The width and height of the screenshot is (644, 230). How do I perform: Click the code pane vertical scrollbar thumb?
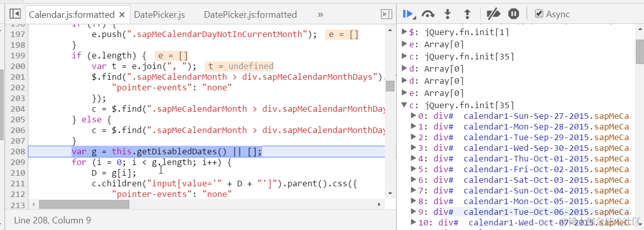[x=390, y=86]
